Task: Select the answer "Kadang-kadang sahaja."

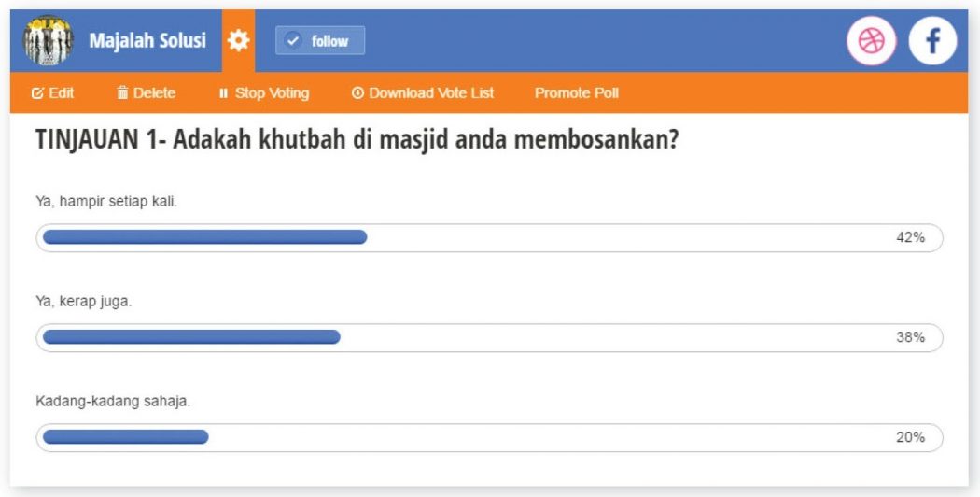Action: pyautogui.click(x=113, y=402)
